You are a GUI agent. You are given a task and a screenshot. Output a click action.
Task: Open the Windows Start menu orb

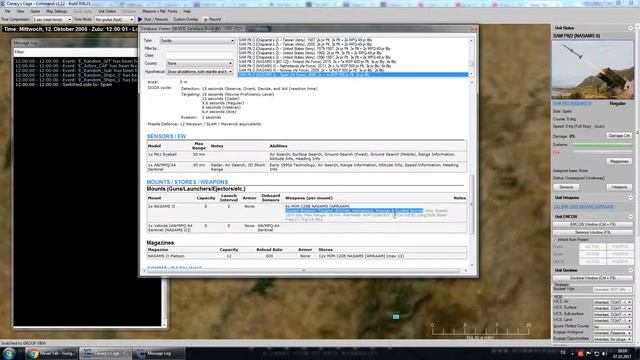click(x=9, y=353)
